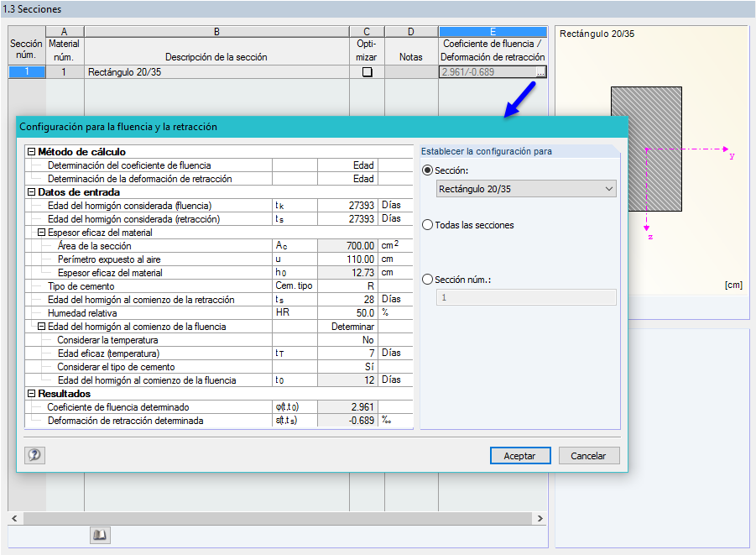Click the Cancelar button
Image resolution: width=756 pixels, height=555 pixels.
[x=589, y=455]
